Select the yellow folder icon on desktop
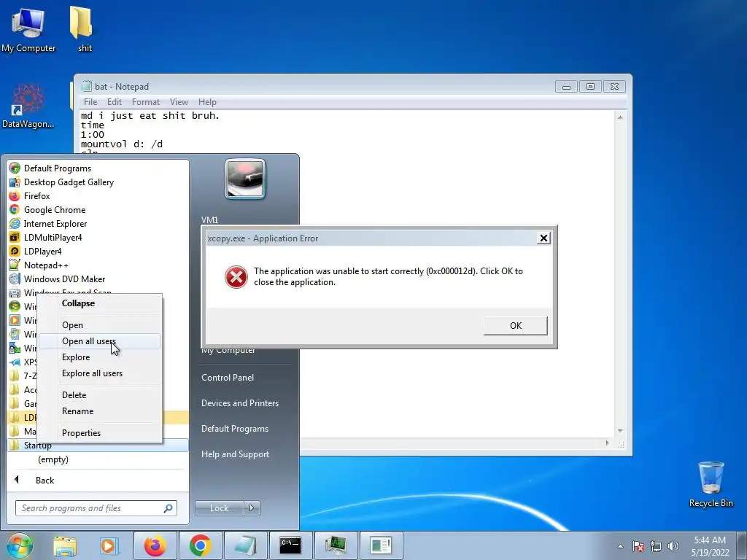The height and width of the screenshot is (560, 747). pos(82,28)
